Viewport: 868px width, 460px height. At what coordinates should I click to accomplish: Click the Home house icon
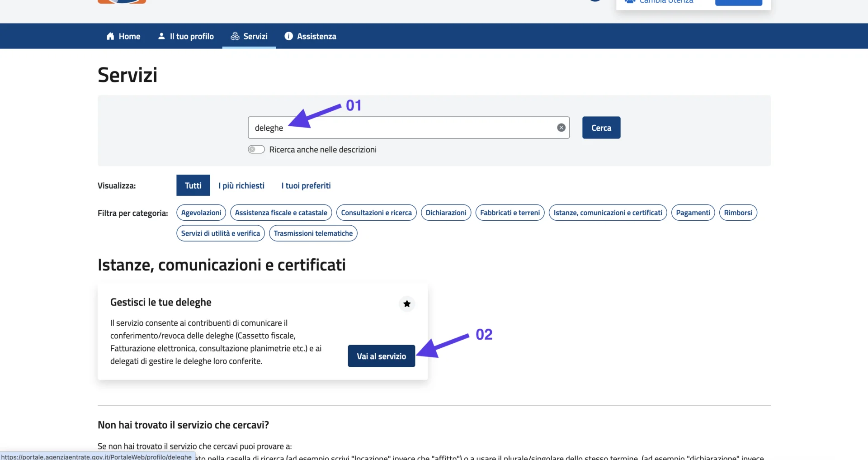click(110, 36)
